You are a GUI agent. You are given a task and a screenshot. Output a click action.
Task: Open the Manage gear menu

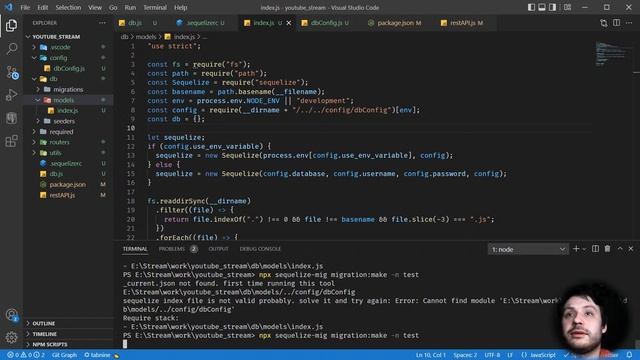[x=11, y=337]
